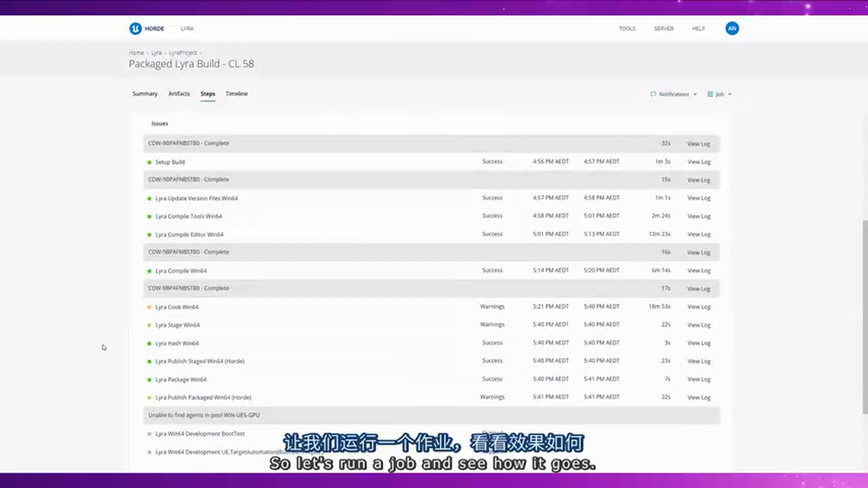Open the Timeline tab
This screenshot has height=488, width=868.
coord(237,94)
